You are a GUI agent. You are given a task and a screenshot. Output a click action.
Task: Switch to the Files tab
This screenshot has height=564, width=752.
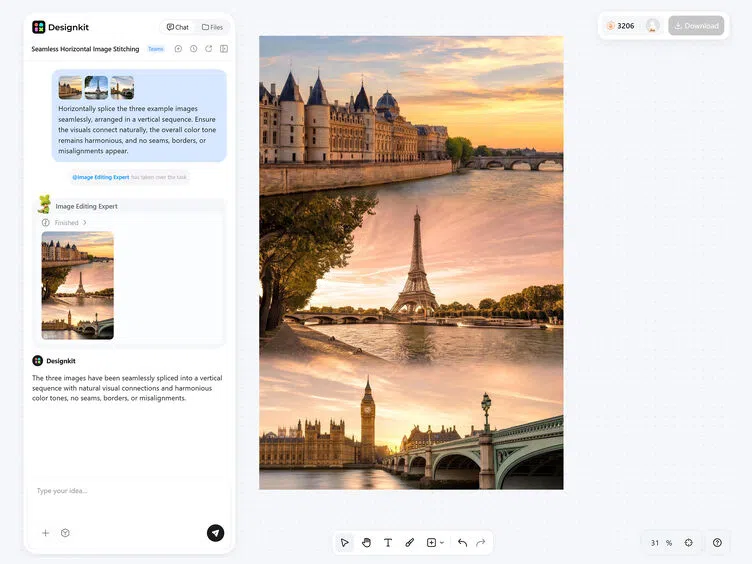point(212,27)
